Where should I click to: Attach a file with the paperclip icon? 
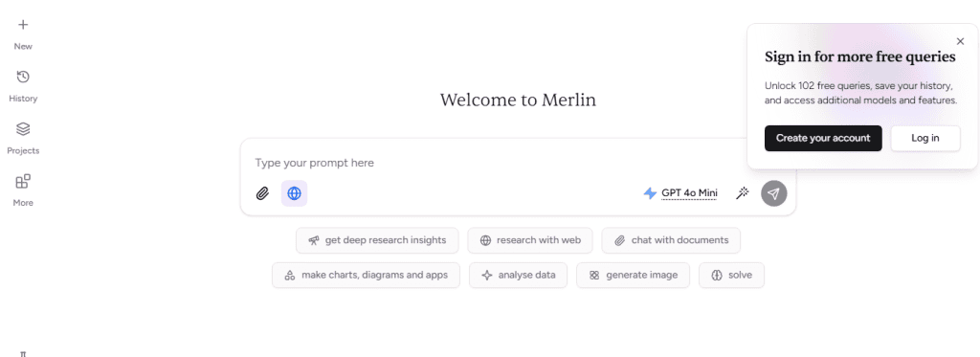pyautogui.click(x=262, y=193)
